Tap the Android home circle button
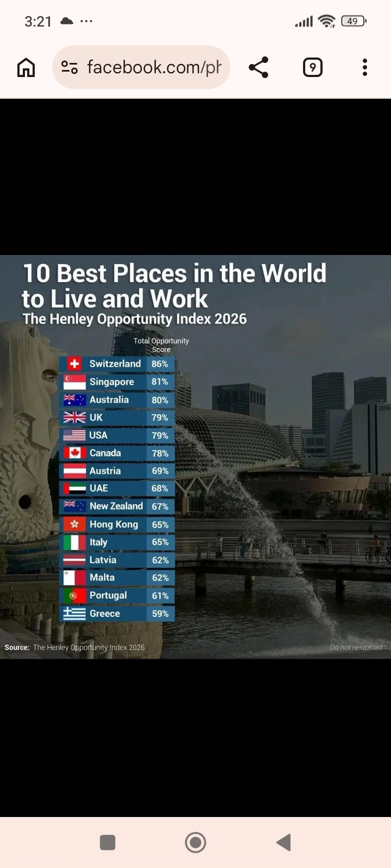 [x=195, y=843]
